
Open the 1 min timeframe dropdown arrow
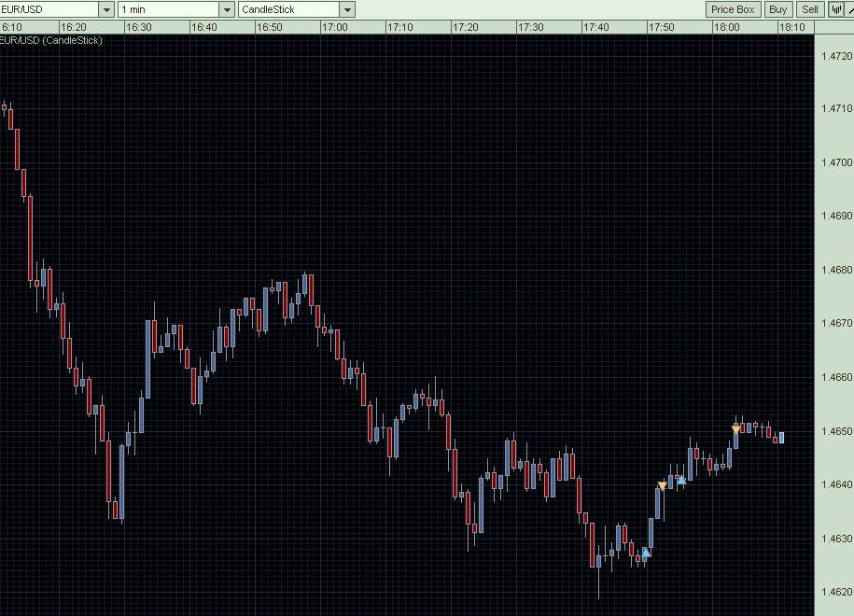[227, 9]
